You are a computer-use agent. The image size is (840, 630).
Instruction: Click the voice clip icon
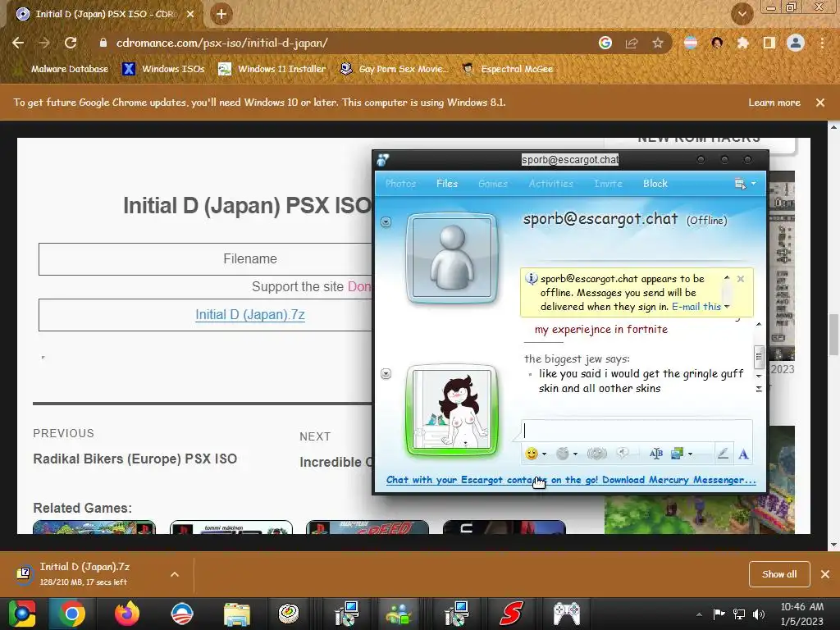623,454
